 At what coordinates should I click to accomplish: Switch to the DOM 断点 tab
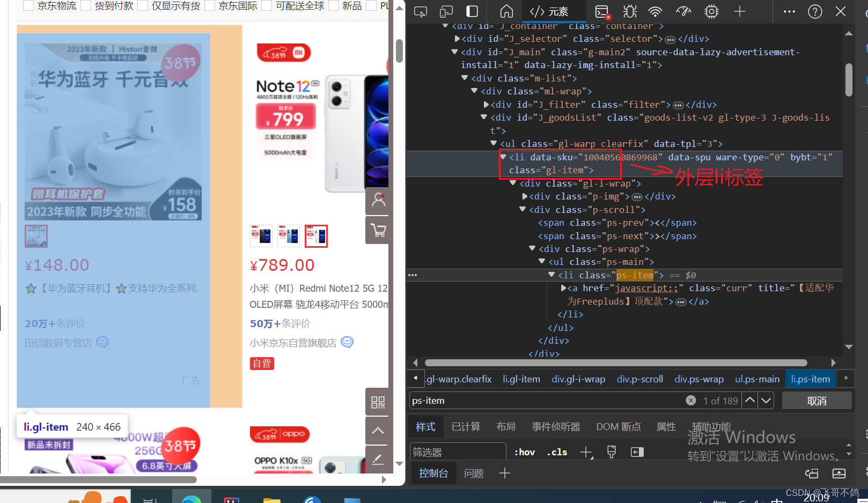click(x=619, y=427)
